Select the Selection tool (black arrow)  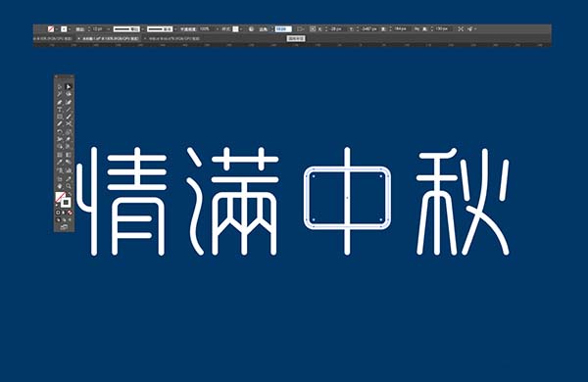coord(59,86)
